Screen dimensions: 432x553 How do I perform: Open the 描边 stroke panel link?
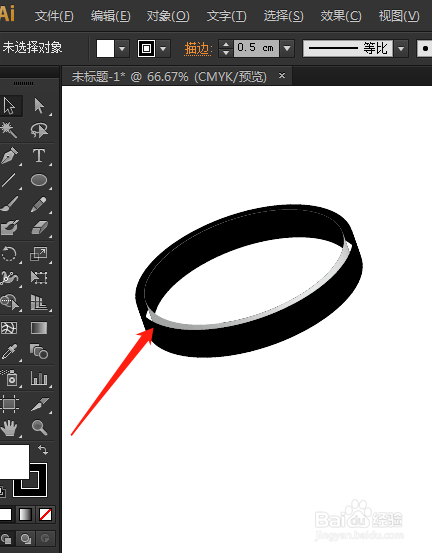(198, 49)
